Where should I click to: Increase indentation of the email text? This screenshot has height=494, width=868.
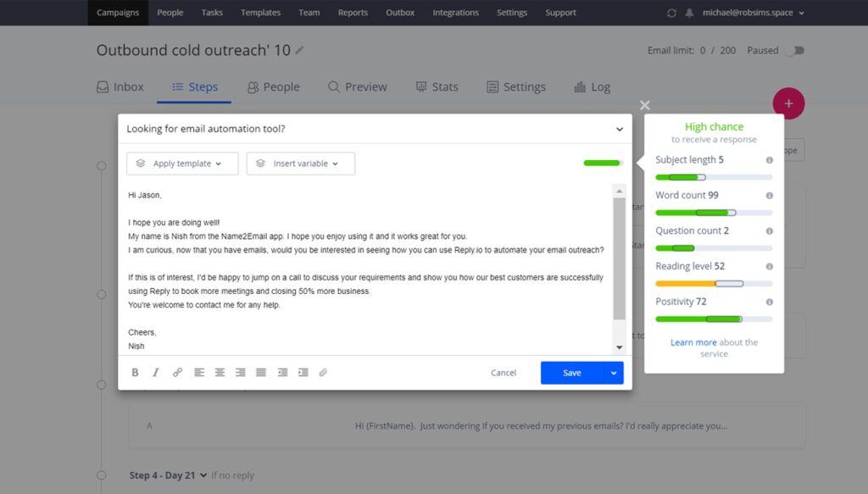[303, 372]
